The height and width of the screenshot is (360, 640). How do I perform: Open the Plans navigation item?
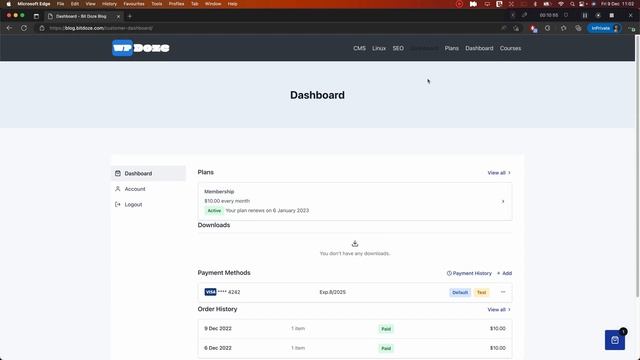coord(451,48)
